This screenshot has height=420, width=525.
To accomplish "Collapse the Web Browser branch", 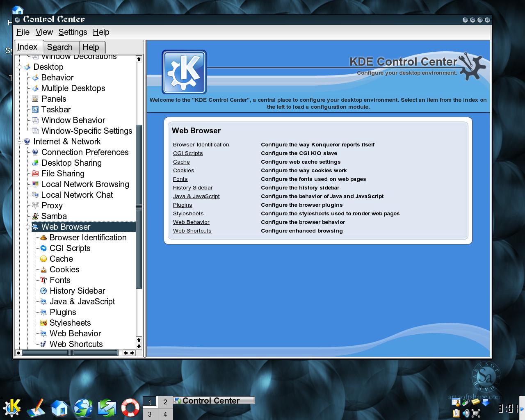I will coord(27,227).
